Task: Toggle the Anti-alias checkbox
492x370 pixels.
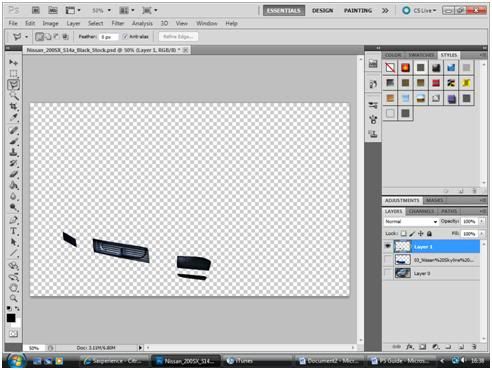Action: [125, 36]
